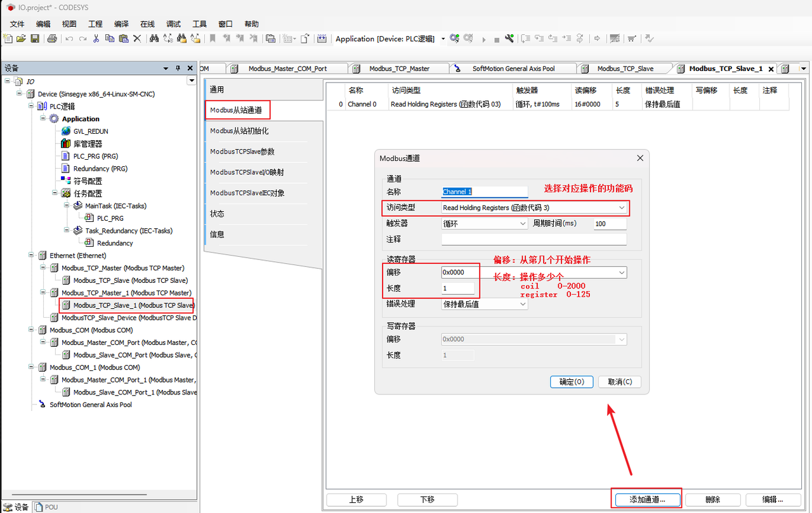Screen dimensions: 812x513
Task: Pin the 设备 panel with pushpin icon
Action: tap(178, 68)
